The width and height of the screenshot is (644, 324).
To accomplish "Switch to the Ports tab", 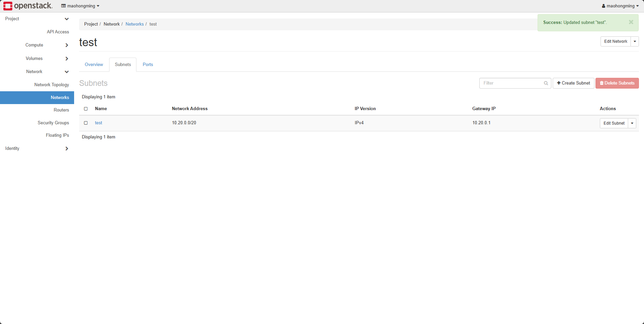I will (148, 65).
